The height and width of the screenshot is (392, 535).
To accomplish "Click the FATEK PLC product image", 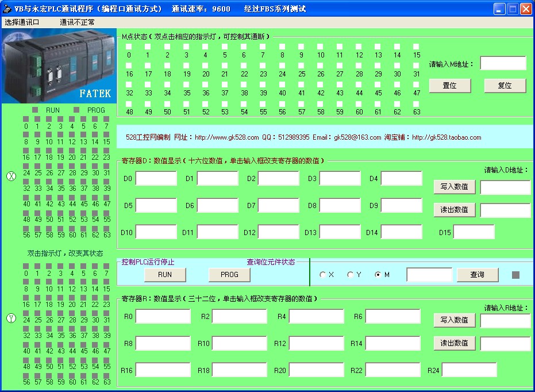I will 57,66.
